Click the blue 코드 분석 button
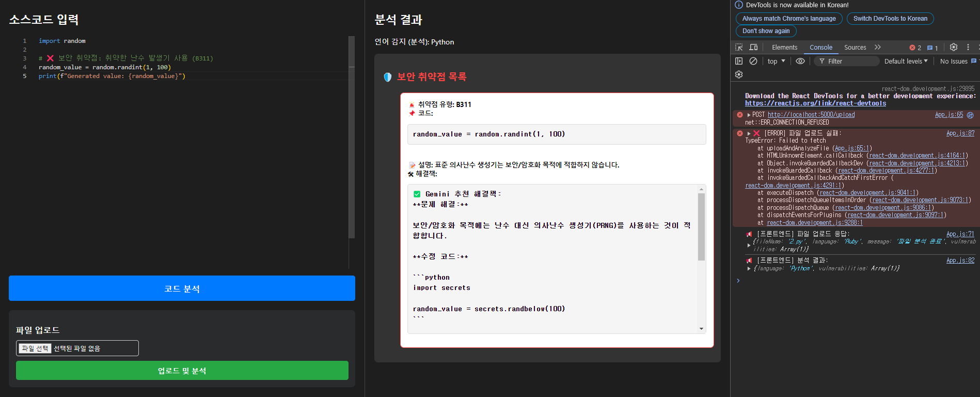Viewport: 980px width, 397px height. click(182, 288)
